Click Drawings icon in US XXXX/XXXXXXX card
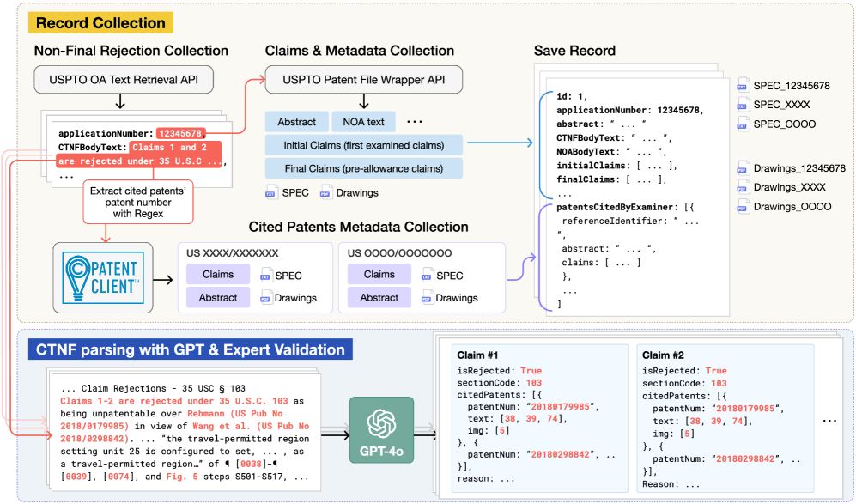This screenshot has width=856, height=504. (266, 298)
